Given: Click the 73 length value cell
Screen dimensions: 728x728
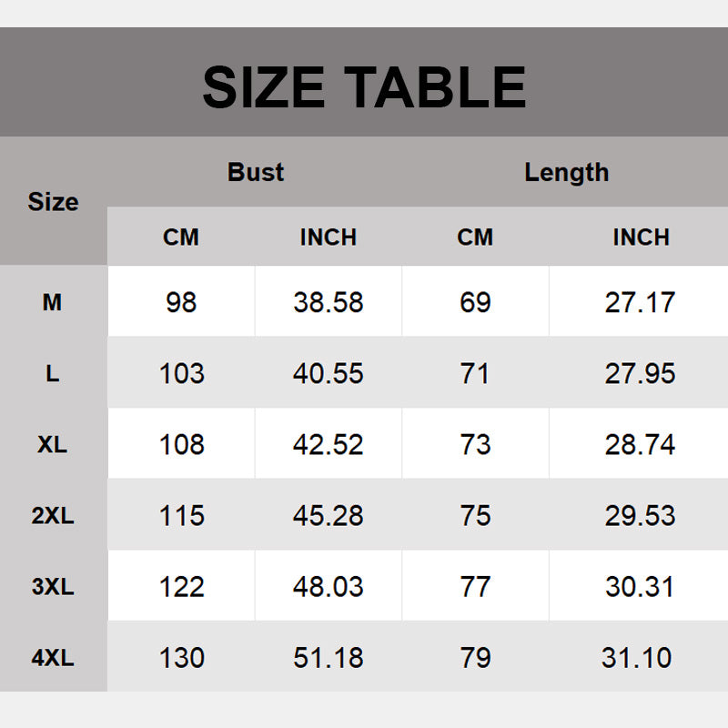Looking at the screenshot, I should [x=475, y=444].
